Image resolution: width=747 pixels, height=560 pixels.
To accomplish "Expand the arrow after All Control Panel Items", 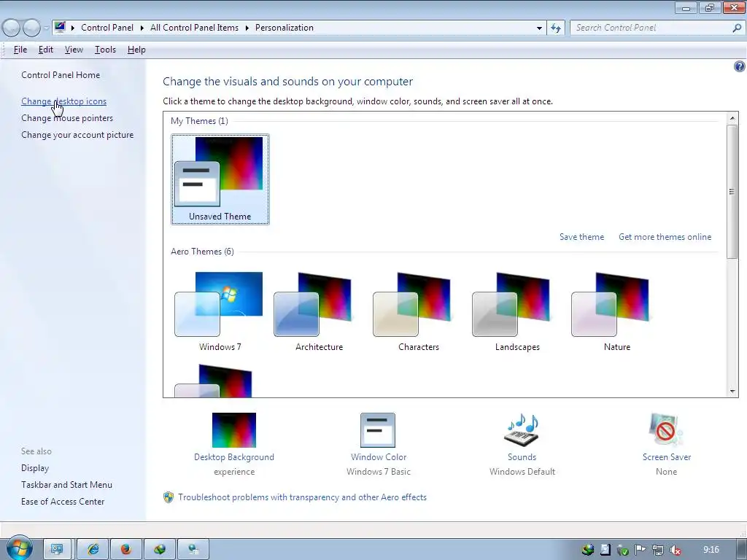I will click(247, 28).
